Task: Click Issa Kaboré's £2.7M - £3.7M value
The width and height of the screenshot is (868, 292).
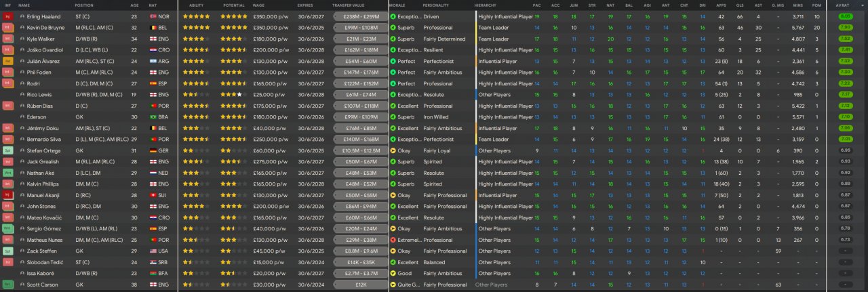Action: point(361,274)
